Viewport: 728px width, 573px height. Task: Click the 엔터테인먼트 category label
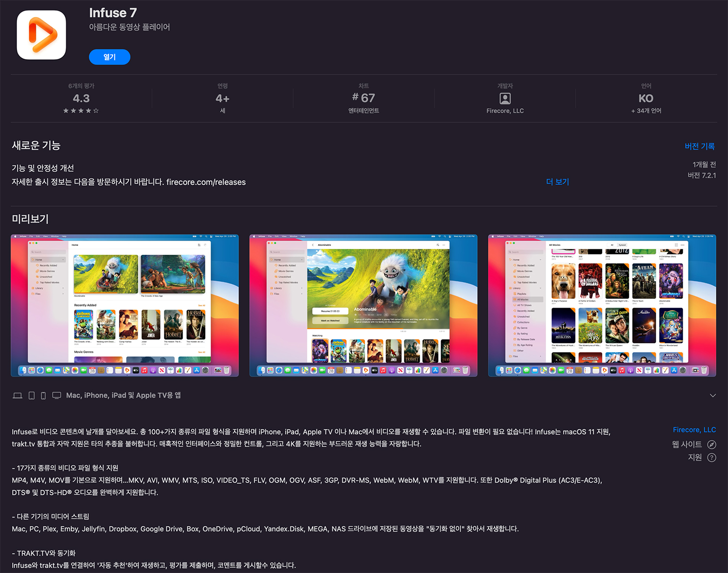point(364,111)
